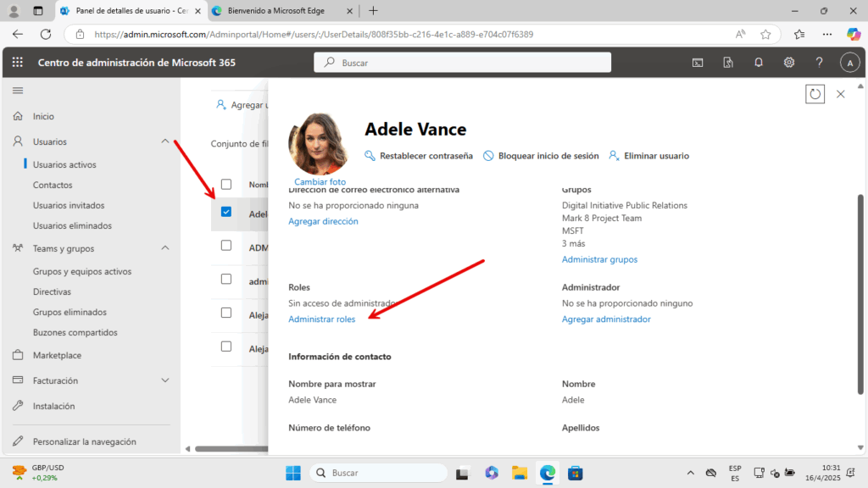Expand the Facturación navigation section
868x488 pixels.
pos(165,380)
